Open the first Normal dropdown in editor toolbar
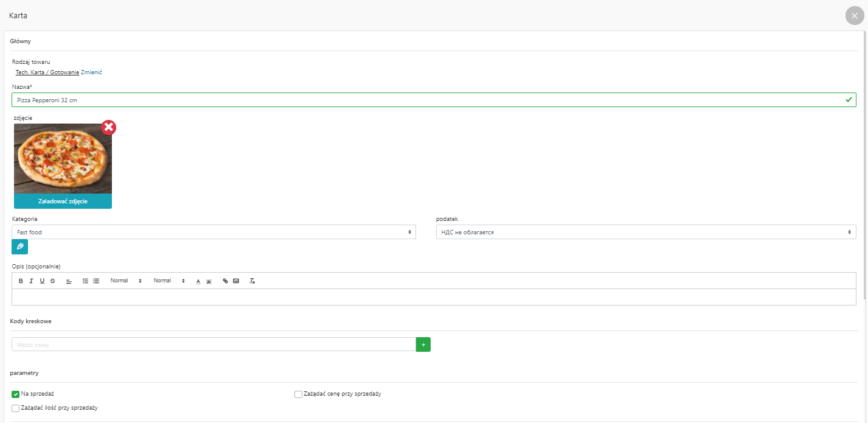 125,281
